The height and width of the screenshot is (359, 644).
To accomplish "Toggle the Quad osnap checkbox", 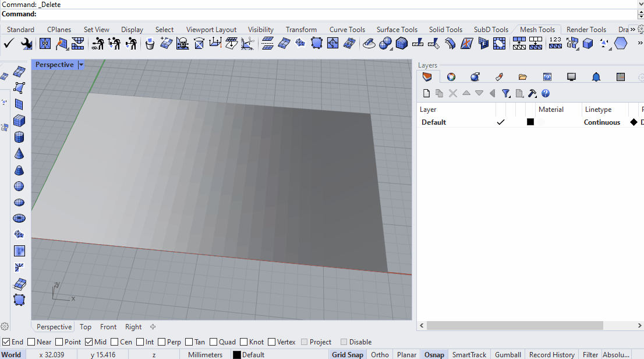I will [213, 342].
